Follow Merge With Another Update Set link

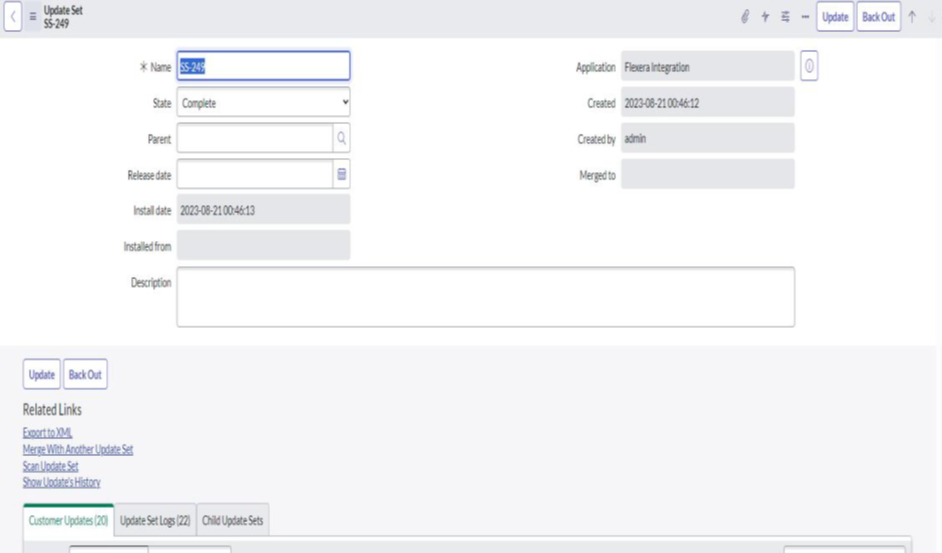[x=78, y=450]
